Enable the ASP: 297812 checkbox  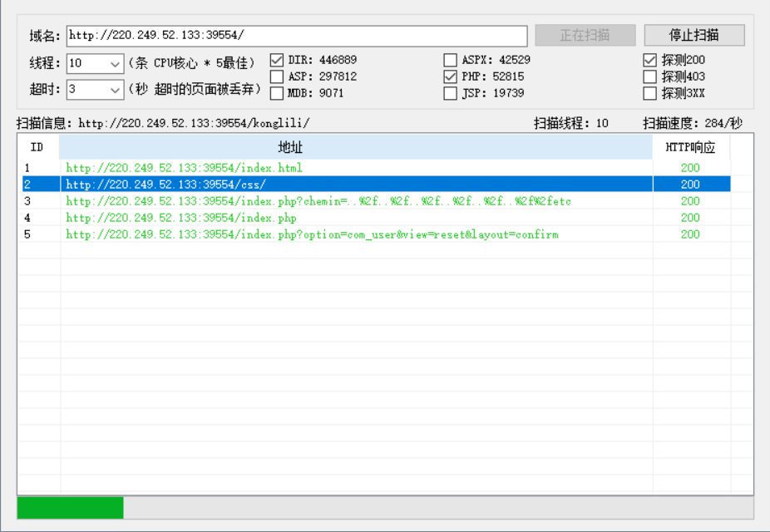pos(275,76)
